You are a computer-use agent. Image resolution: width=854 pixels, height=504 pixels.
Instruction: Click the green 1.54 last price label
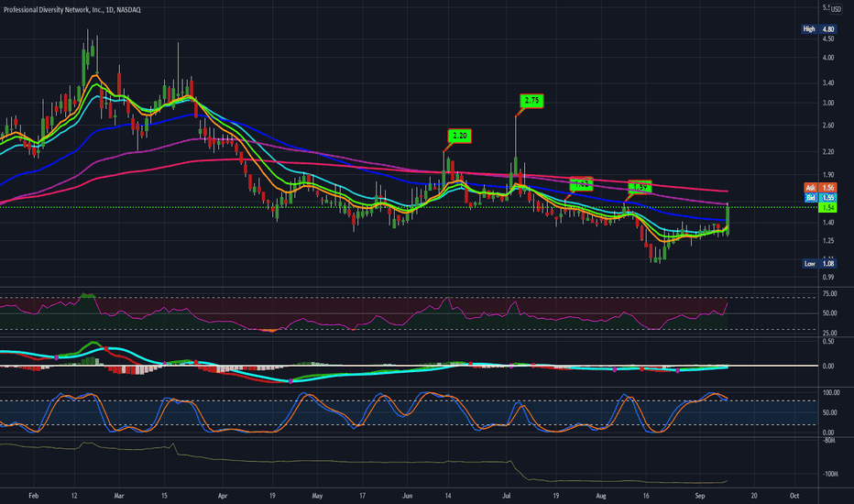tap(827, 208)
